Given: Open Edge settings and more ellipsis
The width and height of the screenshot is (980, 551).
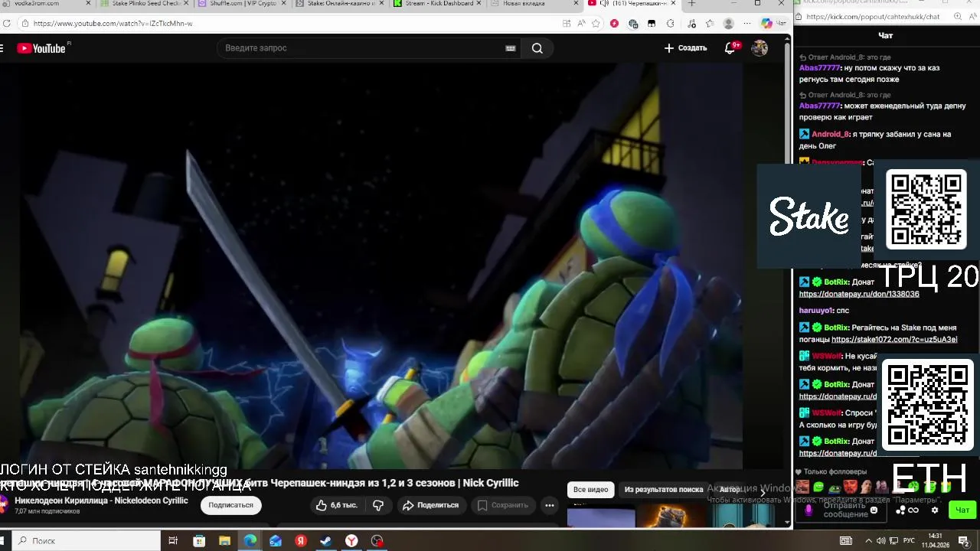Looking at the screenshot, I should click(747, 24).
